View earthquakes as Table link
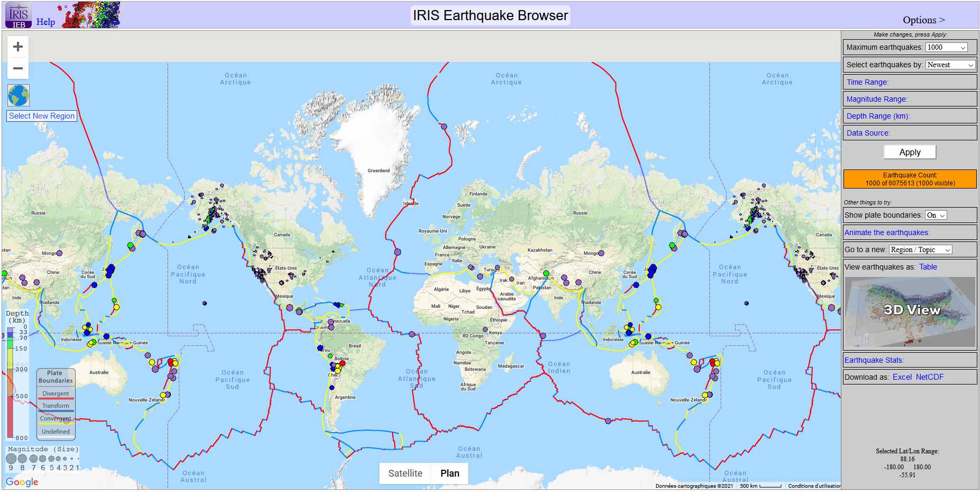The image size is (980, 492). [x=928, y=267]
